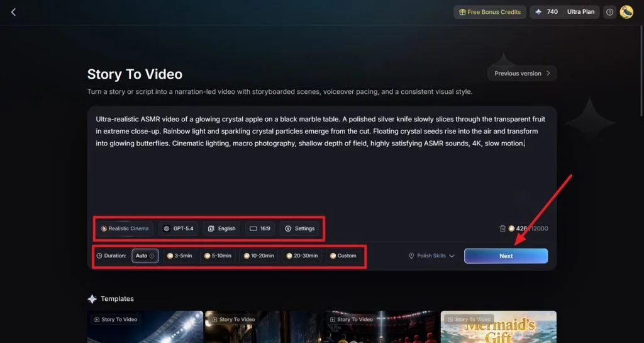644x343 pixels.
Task: Open the Previous version link
Action: (x=522, y=73)
